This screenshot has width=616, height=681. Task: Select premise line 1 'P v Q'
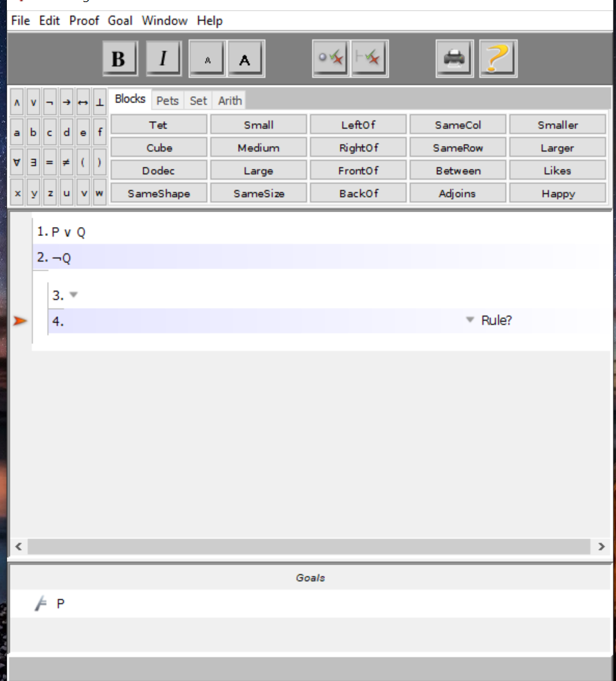[321, 232]
